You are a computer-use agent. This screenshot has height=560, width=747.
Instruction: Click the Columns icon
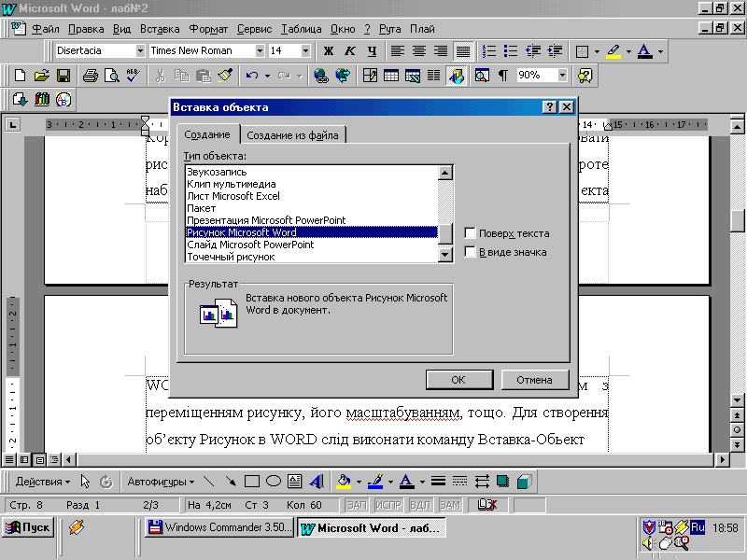[433, 76]
